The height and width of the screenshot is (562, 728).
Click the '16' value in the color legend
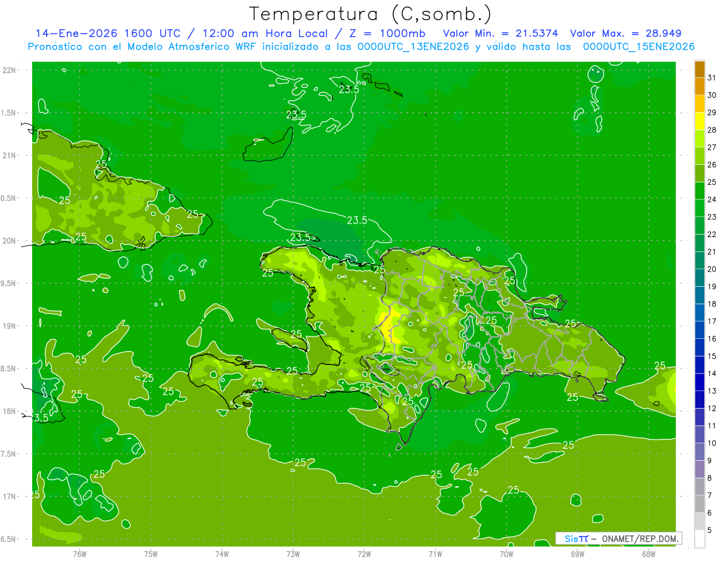click(x=712, y=338)
